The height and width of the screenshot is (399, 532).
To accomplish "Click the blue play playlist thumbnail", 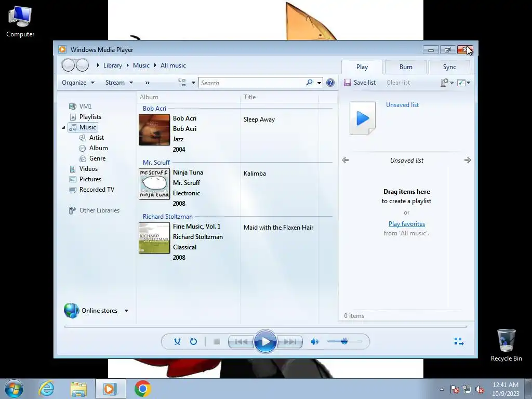I will click(363, 118).
